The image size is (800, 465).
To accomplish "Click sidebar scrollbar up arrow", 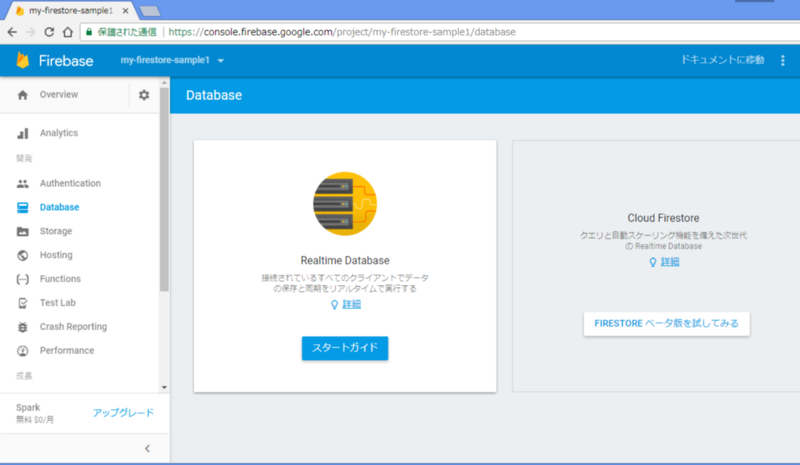I will point(164,82).
